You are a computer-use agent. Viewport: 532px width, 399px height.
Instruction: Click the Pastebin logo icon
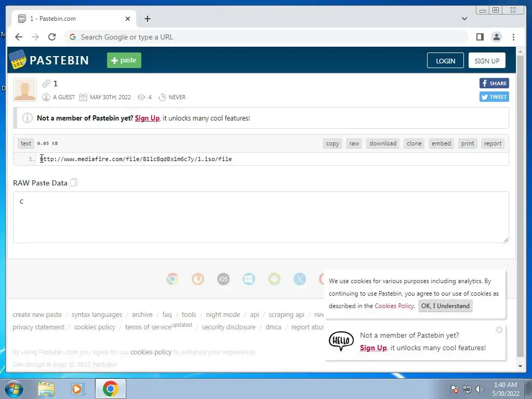pyautogui.click(x=18, y=60)
